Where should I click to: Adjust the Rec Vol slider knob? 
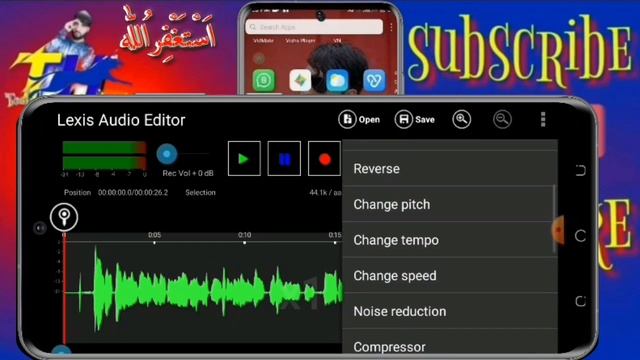pos(167,154)
